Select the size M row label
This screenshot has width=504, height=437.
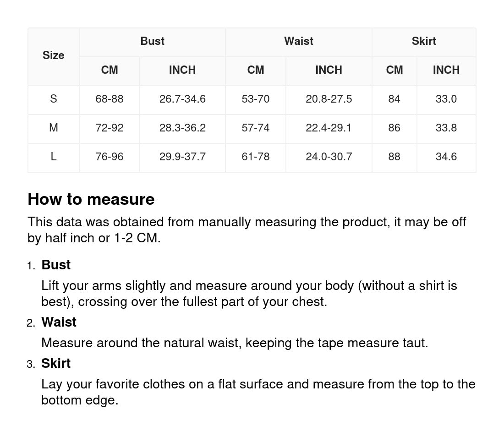pyautogui.click(x=54, y=128)
